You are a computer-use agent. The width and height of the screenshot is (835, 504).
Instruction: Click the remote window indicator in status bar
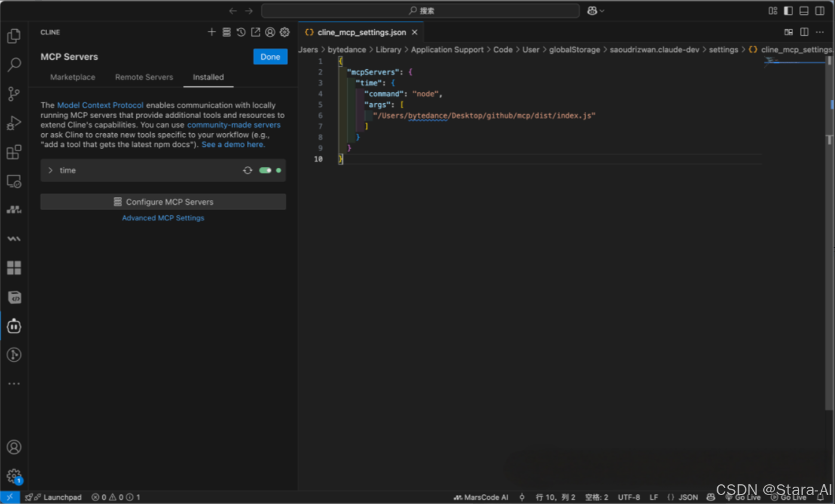click(x=10, y=497)
